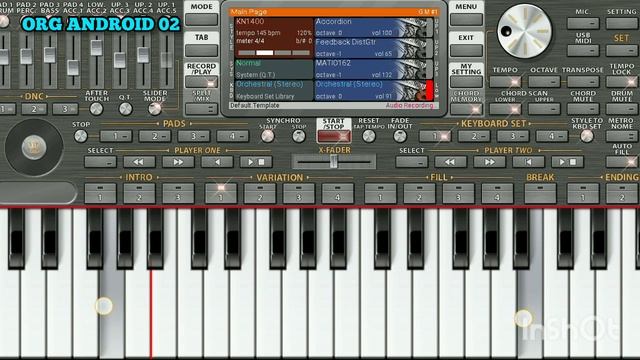This screenshot has width=640, height=360.
Task: Click the LOW. ACC.2 volume slider
Action: click(96, 48)
